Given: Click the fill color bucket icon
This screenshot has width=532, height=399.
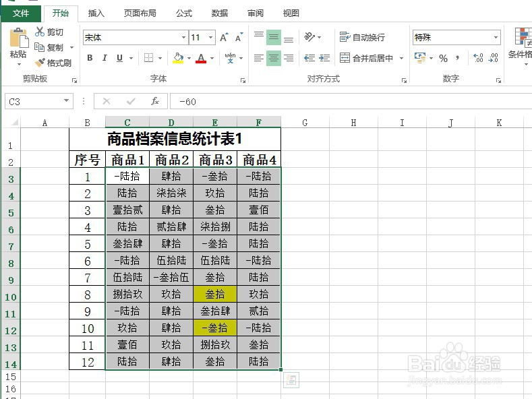Looking at the screenshot, I should coord(178,58).
